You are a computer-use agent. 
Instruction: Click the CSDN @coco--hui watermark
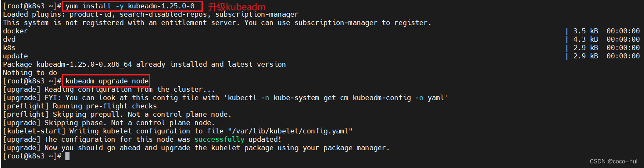[611, 161]
